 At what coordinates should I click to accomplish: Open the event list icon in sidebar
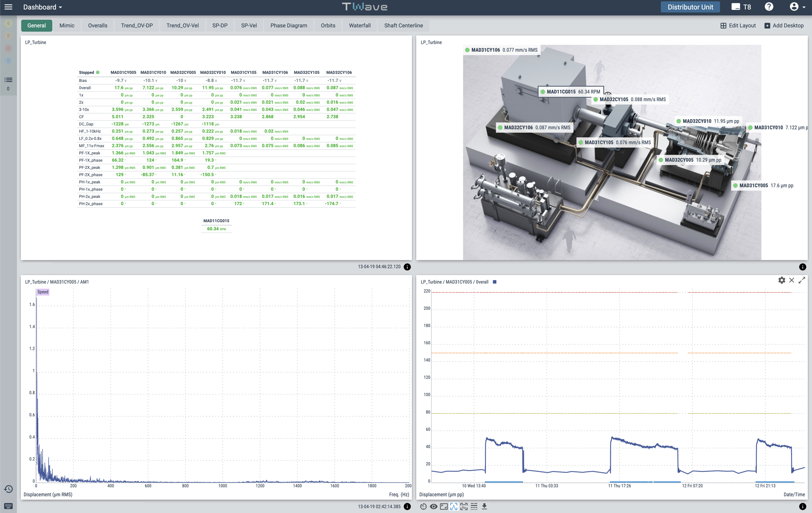8,80
